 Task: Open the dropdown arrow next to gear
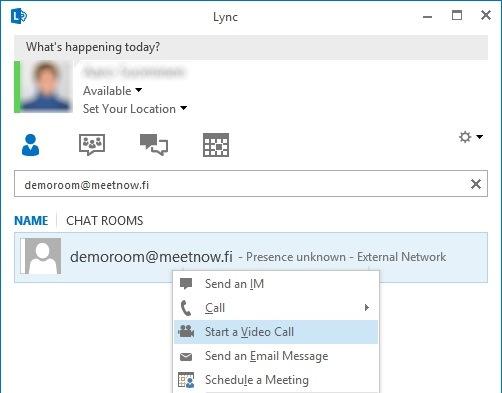(479, 137)
